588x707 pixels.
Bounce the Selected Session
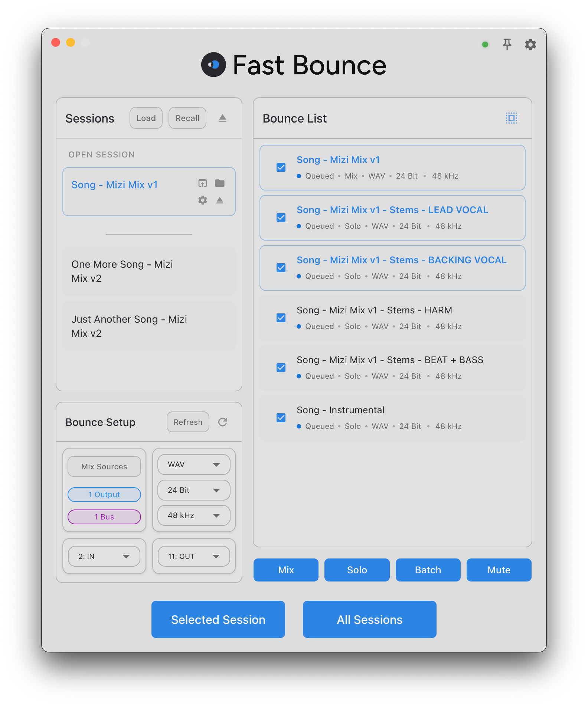(x=218, y=619)
